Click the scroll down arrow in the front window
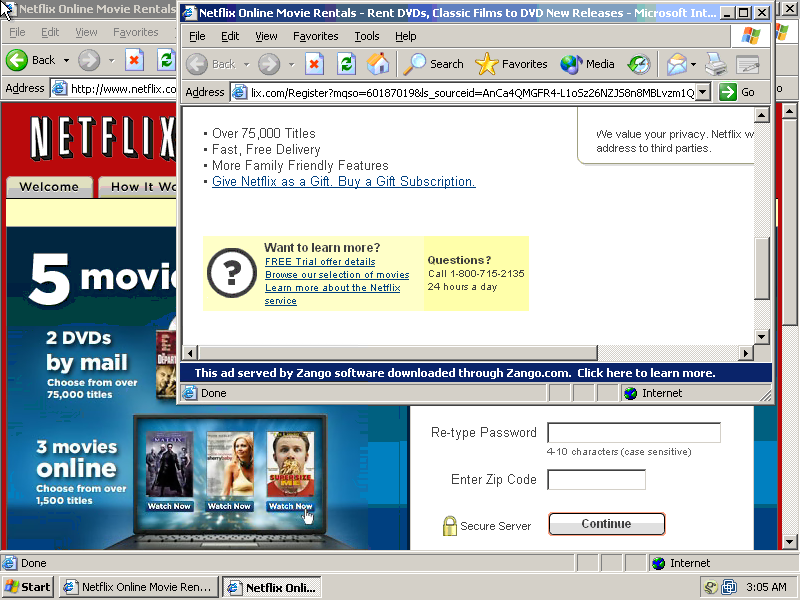 point(761,336)
